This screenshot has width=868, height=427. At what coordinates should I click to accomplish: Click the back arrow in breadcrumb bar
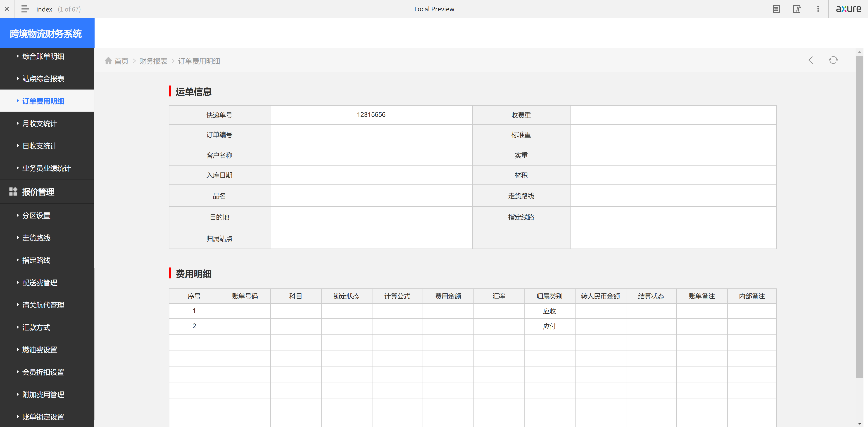[x=811, y=60]
